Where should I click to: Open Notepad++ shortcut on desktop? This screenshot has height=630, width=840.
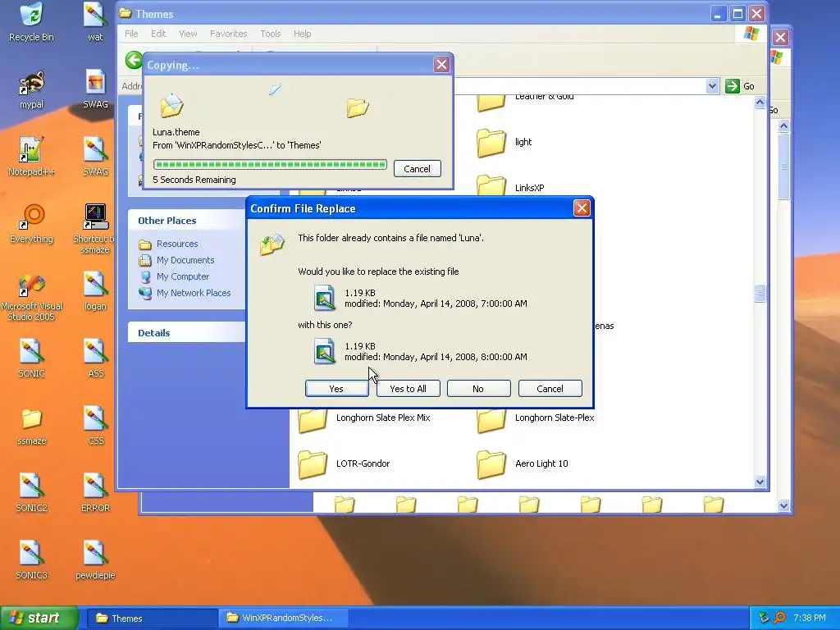click(31, 157)
